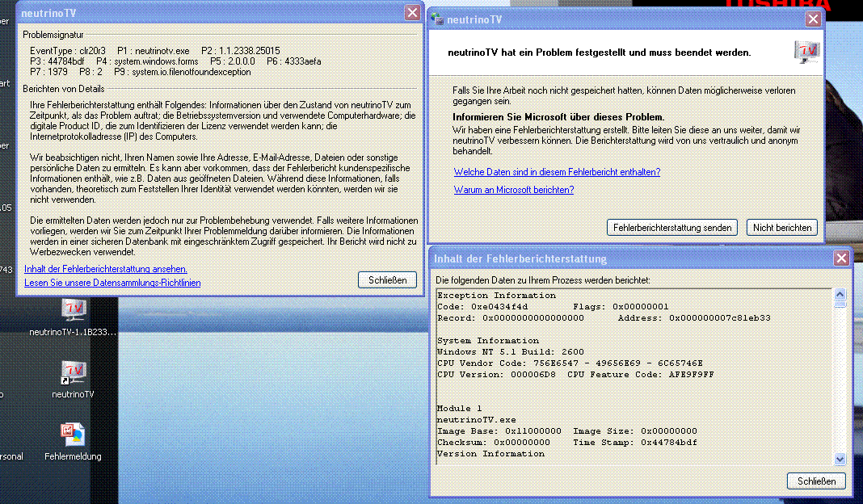Click 'Informieren Sie Microsoft über dieses Problem.' heading
Screen dimensions: 863x504
(x=558, y=117)
